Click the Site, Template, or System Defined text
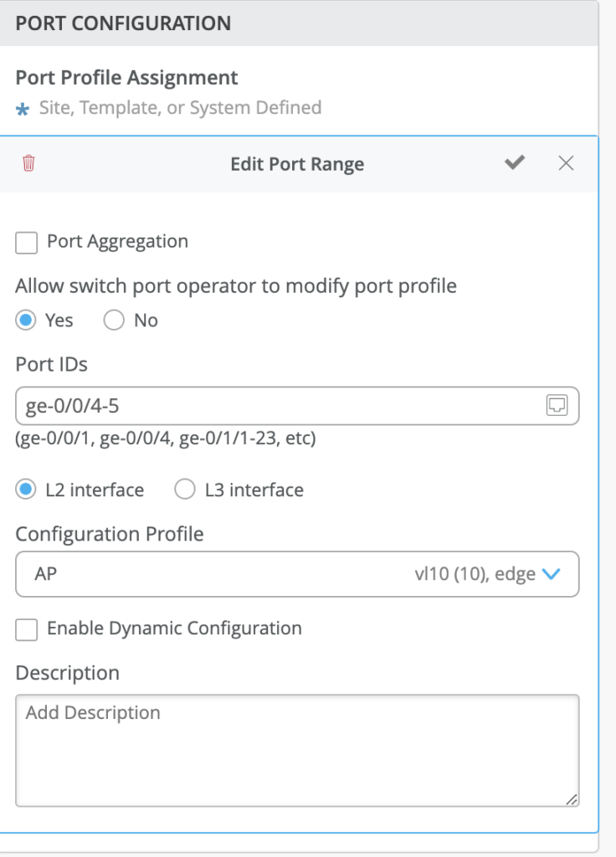 pos(180,108)
